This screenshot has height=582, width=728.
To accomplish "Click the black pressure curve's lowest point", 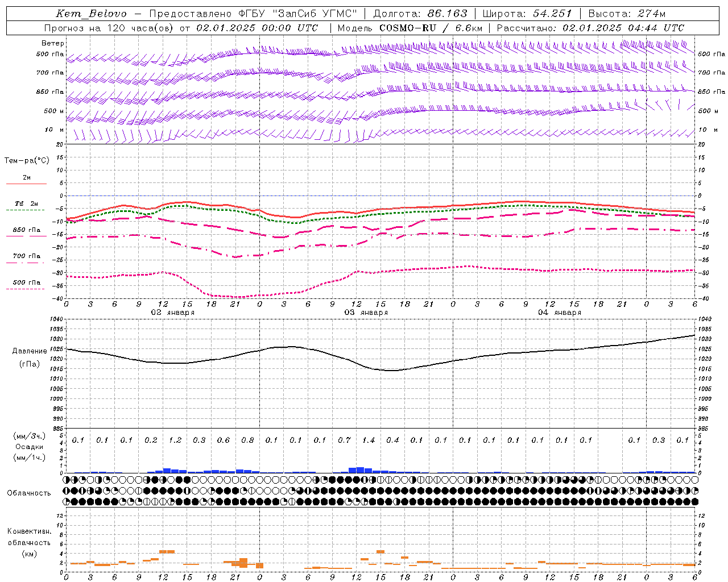I will [392, 371].
